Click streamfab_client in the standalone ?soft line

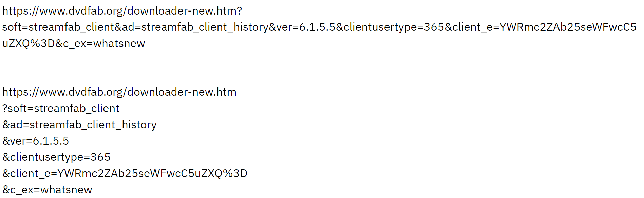click(77, 109)
